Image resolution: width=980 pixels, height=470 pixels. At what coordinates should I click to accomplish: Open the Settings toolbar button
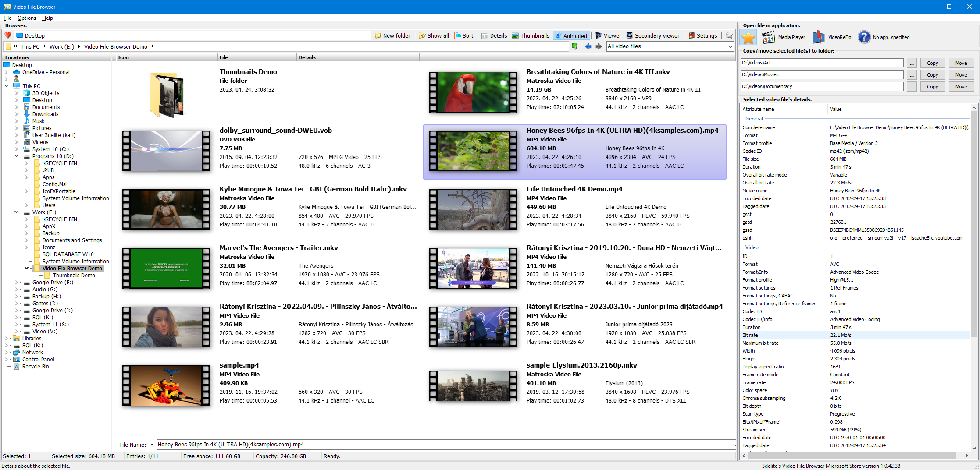coord(702,35)
